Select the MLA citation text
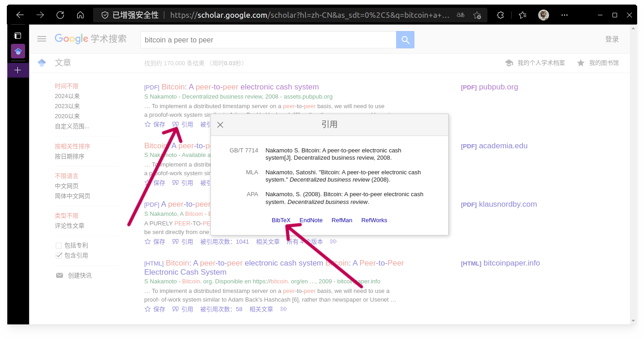This screenshot has width=644, height=339. (343, 176)
